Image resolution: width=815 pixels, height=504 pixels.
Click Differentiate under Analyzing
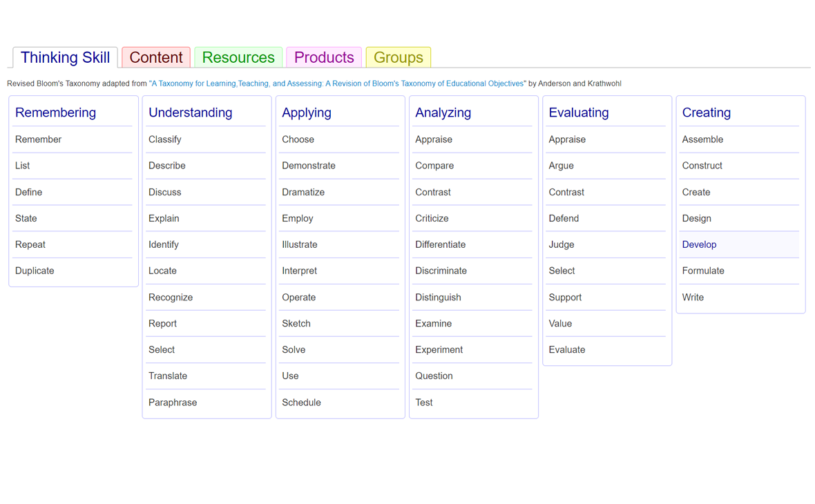440,244
